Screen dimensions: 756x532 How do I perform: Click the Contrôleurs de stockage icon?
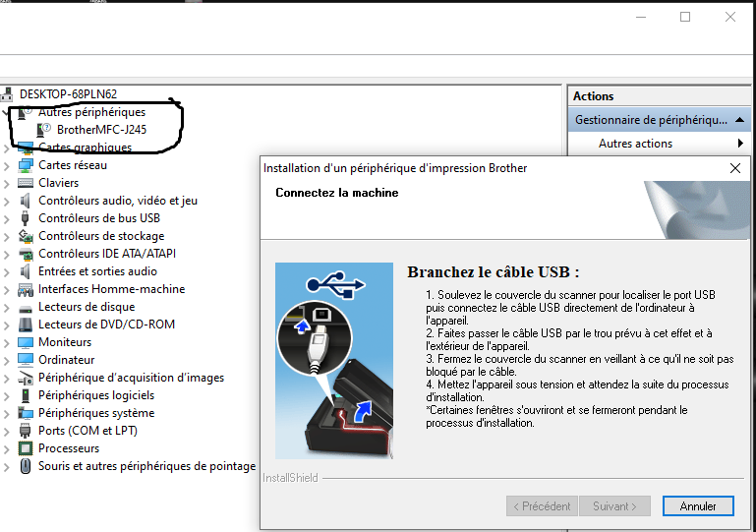click(26, 236)
